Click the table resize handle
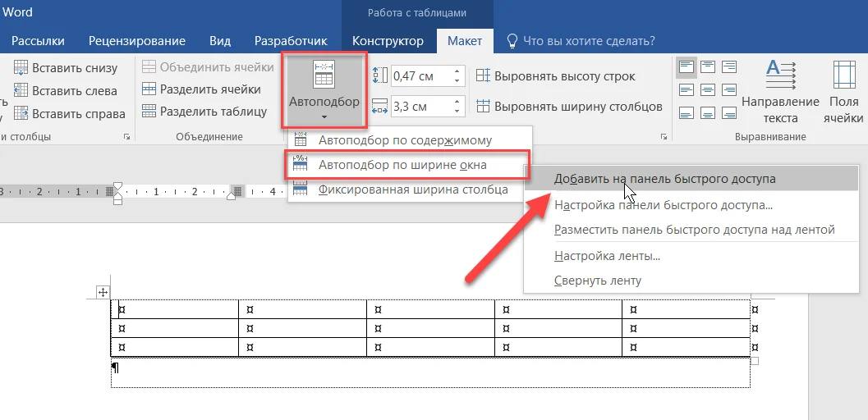The height and width of the screenshot is (420, 868). 754,361
